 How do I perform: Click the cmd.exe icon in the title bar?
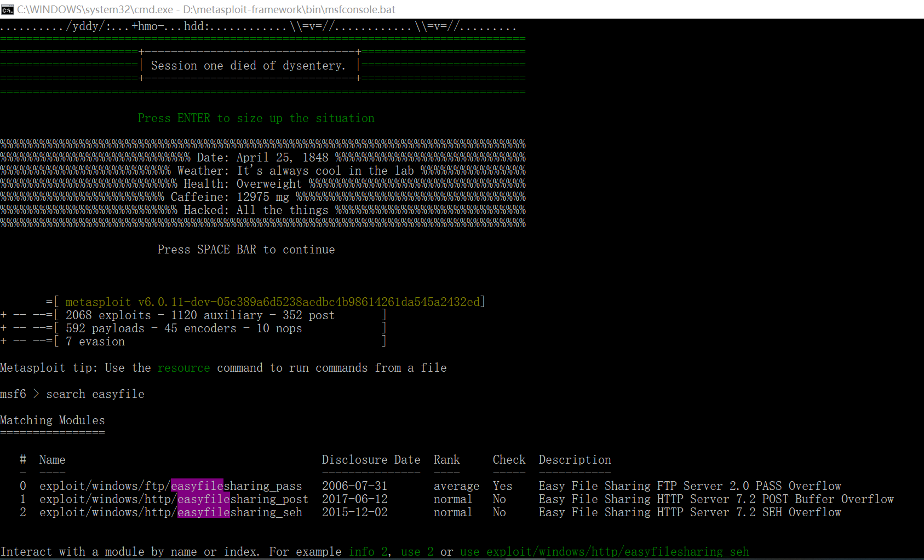(8, 9)
